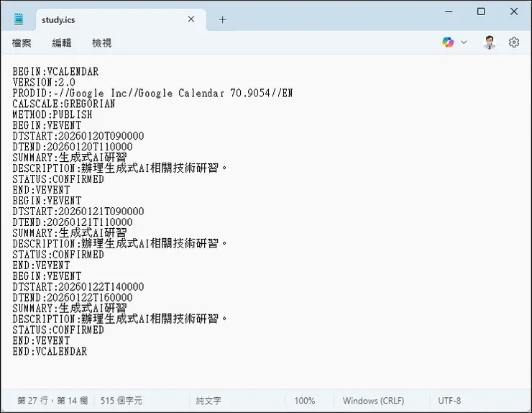The image size is (532, 413).
Task: Click the DTSTART:20260120T090000 line
Action: coord(78,136)
